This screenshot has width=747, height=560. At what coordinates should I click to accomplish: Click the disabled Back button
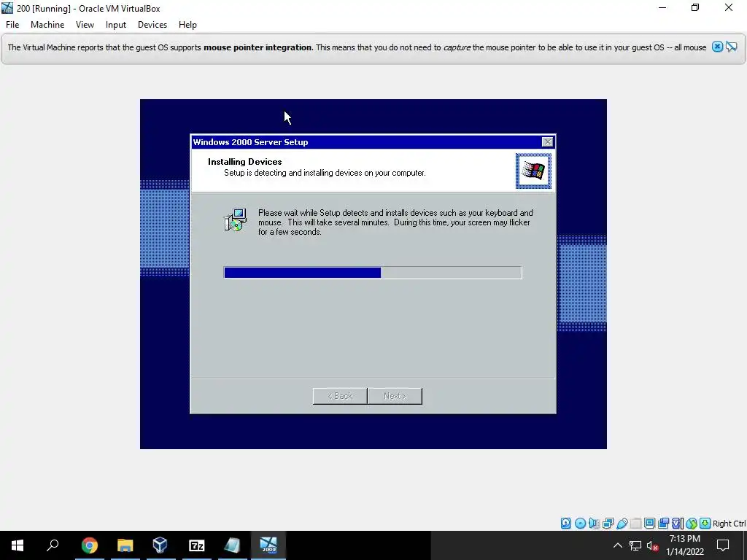(x=340, y=396)
